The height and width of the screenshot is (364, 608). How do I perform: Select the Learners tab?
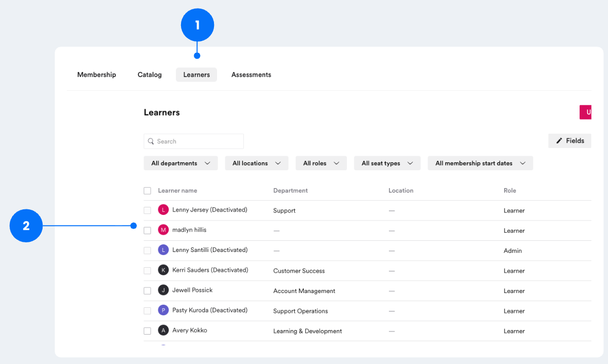[197, 75]
